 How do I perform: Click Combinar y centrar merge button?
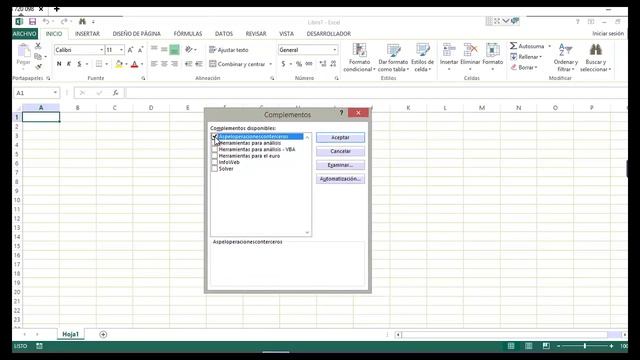coord(237,64)
